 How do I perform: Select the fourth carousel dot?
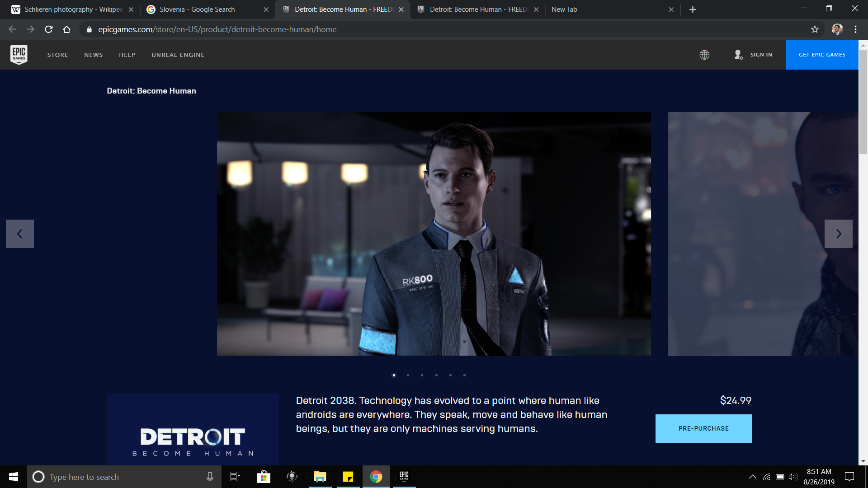tap(436, 375)
